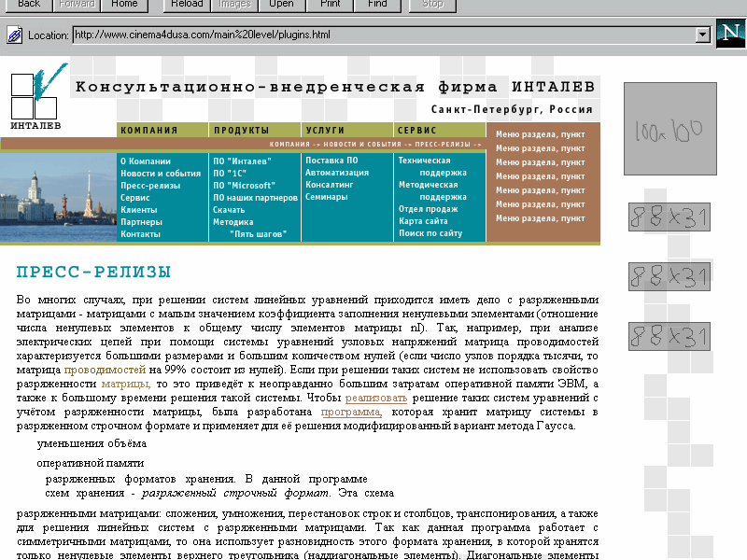Follow the реализовать hyperlink in the article
This screenshot has height=560, width=747.
376,398
